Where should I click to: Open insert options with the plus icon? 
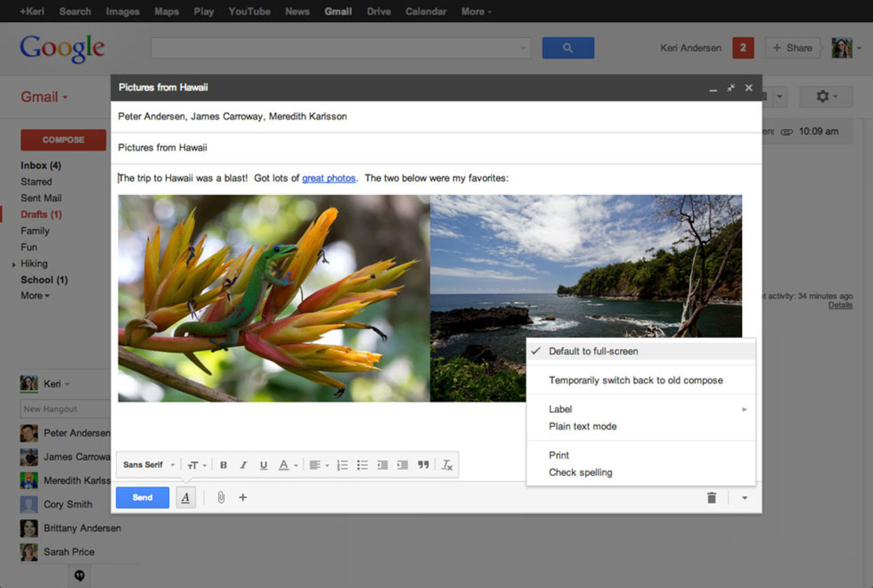[243, 497]
